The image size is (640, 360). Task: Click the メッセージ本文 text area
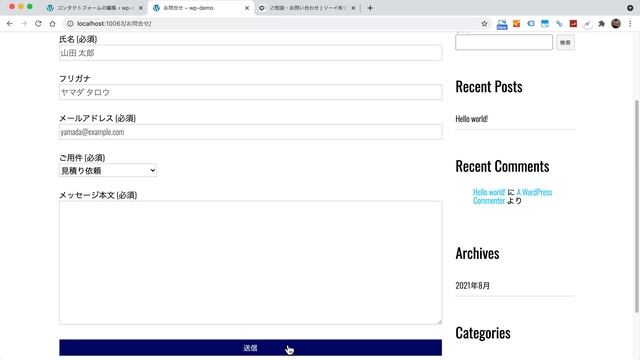250,263
